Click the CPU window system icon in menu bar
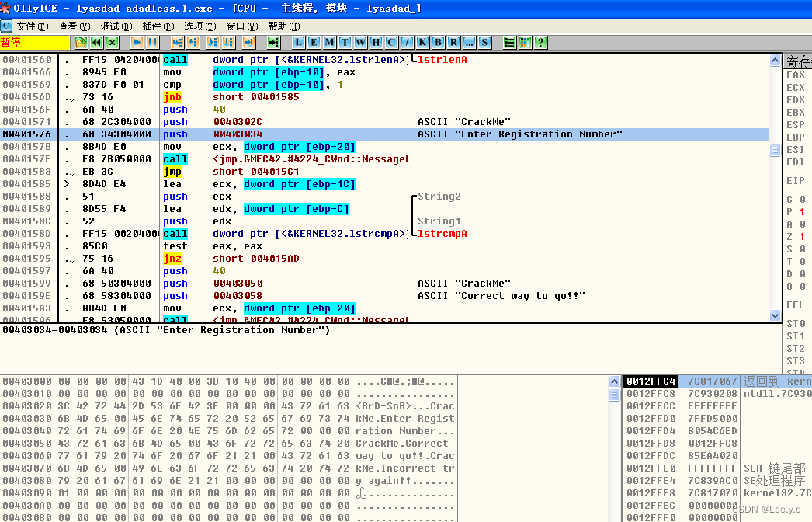Viewport: 812px width, 522px height. click(x=6, y=26)
